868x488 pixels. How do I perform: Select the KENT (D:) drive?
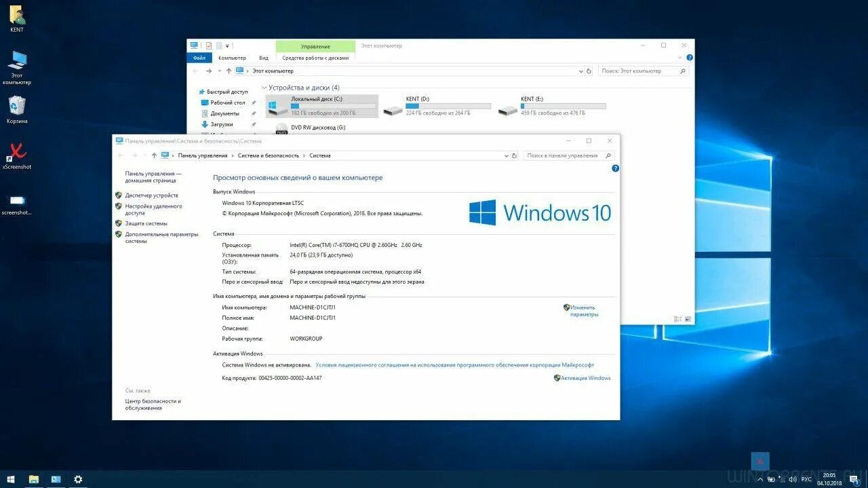pyautogui.click(x=437, y=105)
